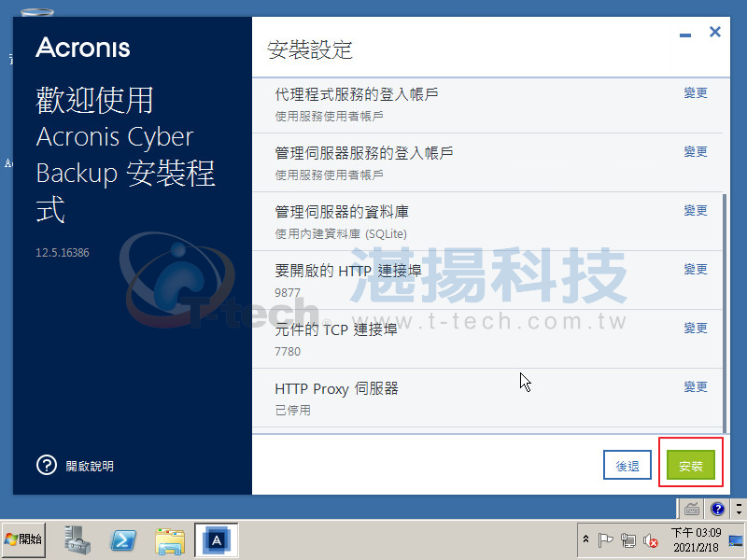
Task: Click the 安裝 install button
Action: [690, 465]
